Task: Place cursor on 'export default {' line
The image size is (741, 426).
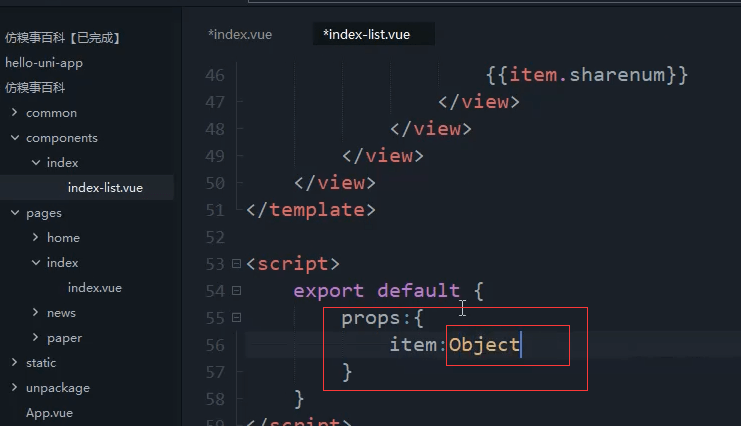Action: (388, 291)
